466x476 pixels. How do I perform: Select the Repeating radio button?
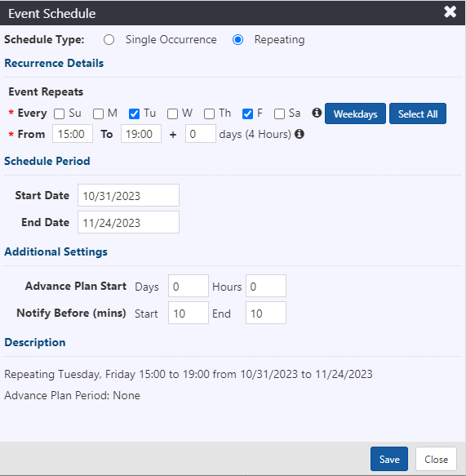coord(237,40)
